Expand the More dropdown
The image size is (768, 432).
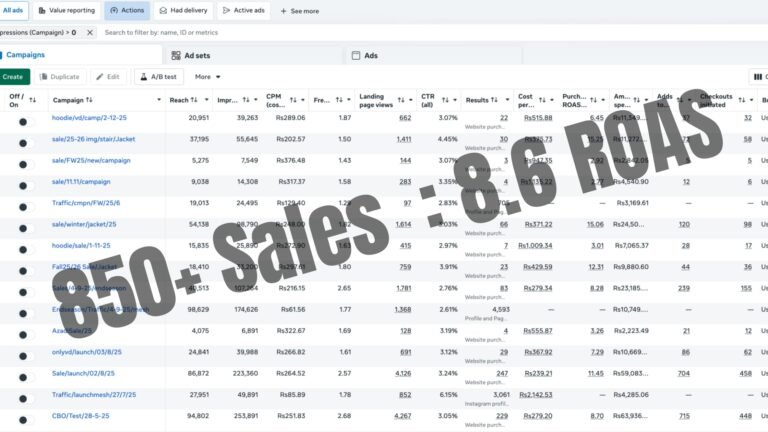point(208,77)
